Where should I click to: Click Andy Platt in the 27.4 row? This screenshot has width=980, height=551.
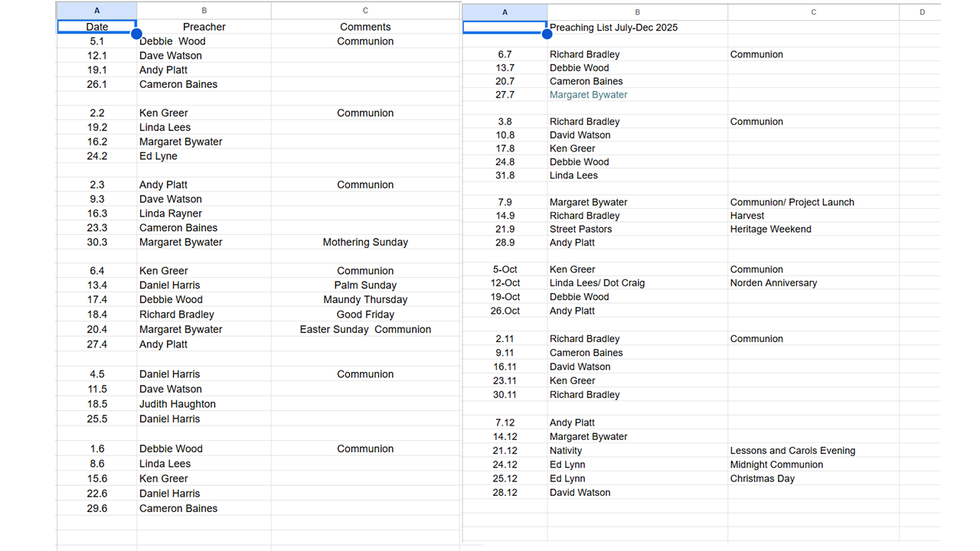coord(204,344)
